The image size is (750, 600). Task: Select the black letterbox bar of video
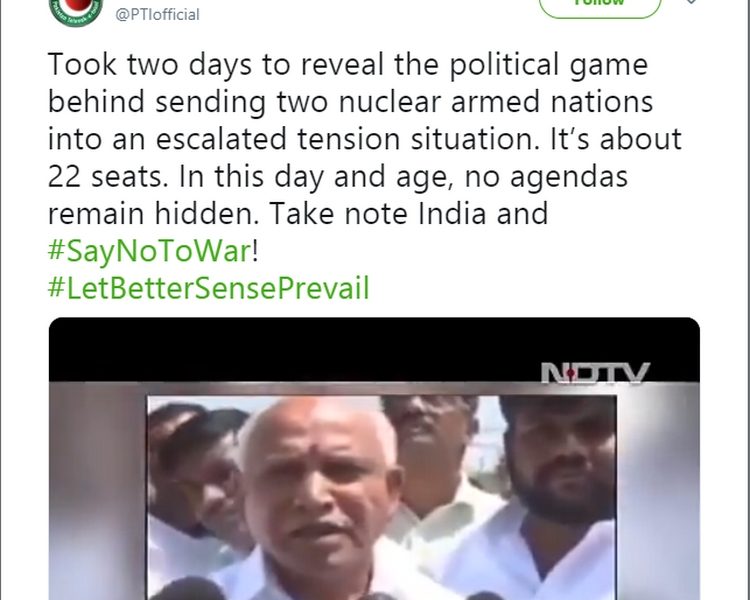click(x=374, y=349)
